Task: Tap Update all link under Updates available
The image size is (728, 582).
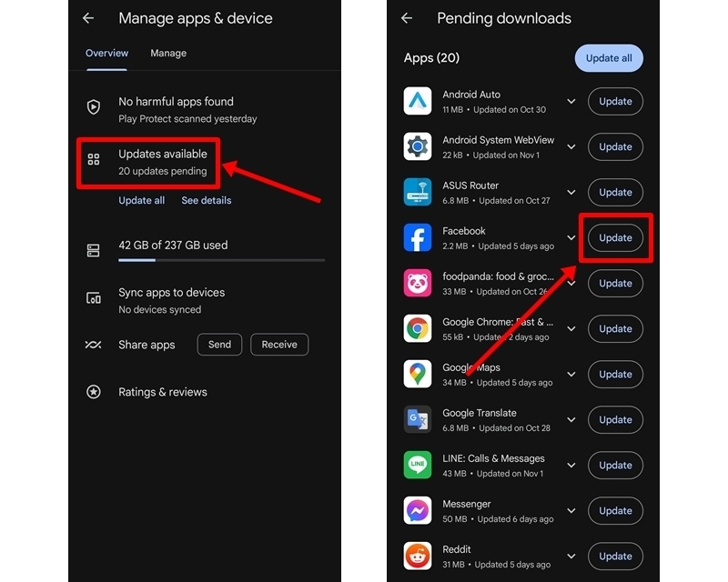Action: tap(142, 200)
